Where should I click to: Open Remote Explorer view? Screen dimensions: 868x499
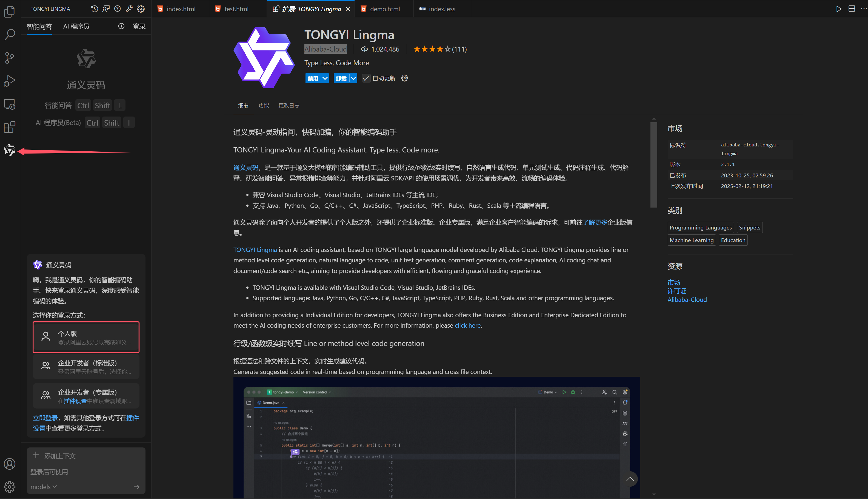(10, 104)
